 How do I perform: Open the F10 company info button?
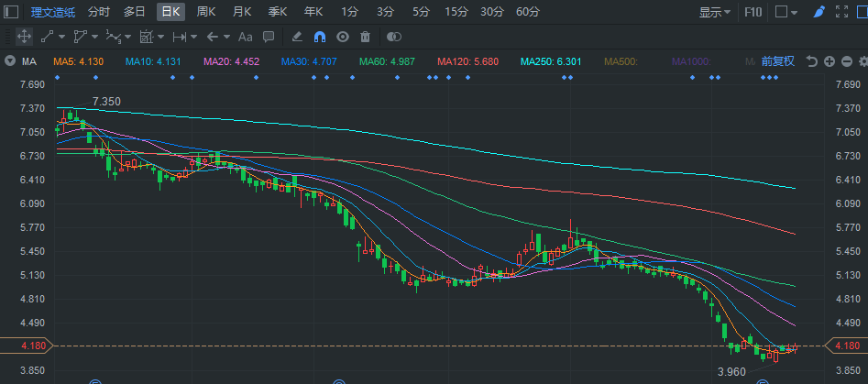pos(753,12)
